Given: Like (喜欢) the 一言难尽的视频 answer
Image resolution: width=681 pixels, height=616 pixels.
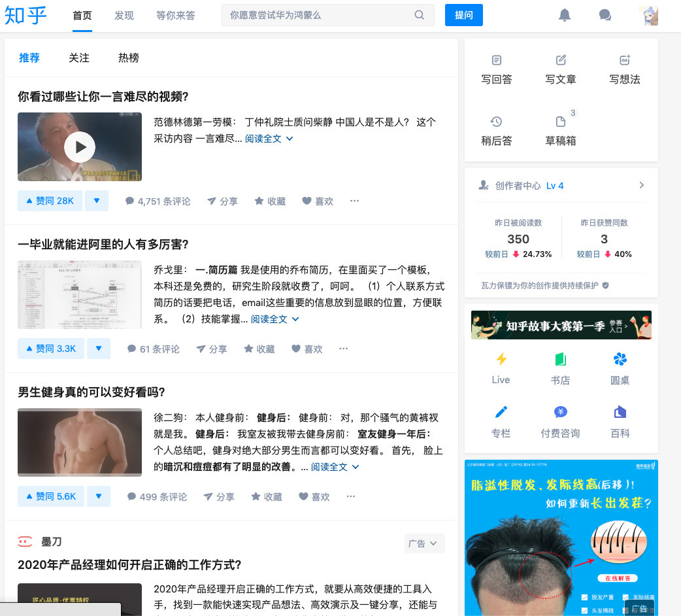Looking at the screenshot, I should point(318,201).
